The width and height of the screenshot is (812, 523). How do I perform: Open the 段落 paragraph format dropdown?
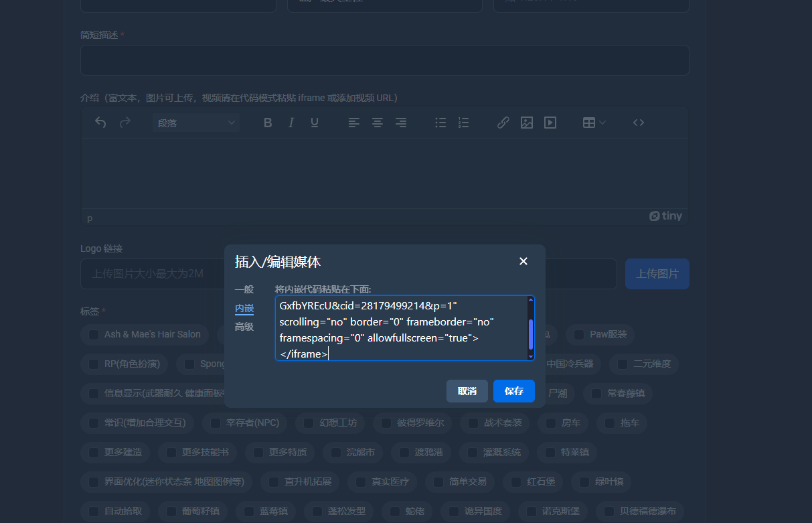196,123
